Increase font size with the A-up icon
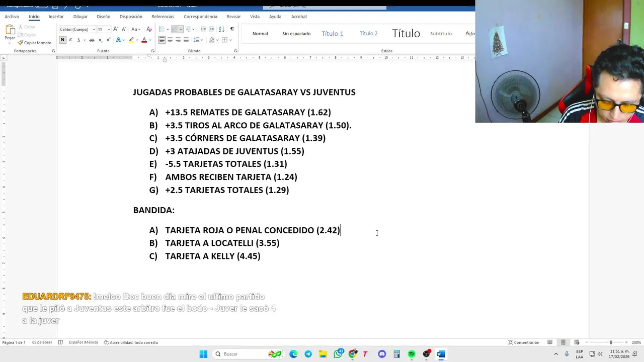The width and height of the screenshot is (644, 362). pyautogui.click(x=116, y=29)
